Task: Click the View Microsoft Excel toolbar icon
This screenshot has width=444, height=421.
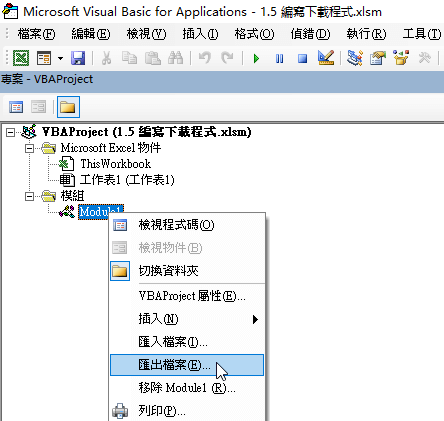Action: click(21, 58)
